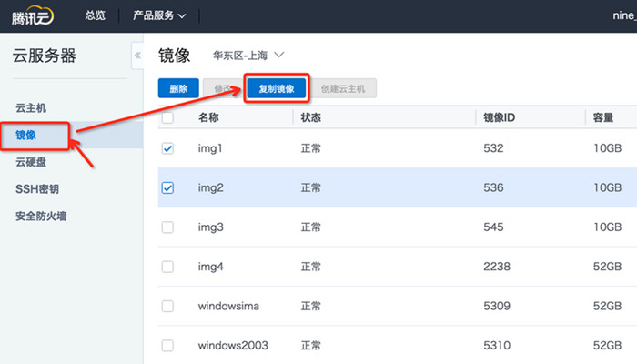
Task: Uncheck the img2 checkbox
Action: pos(167,187)
